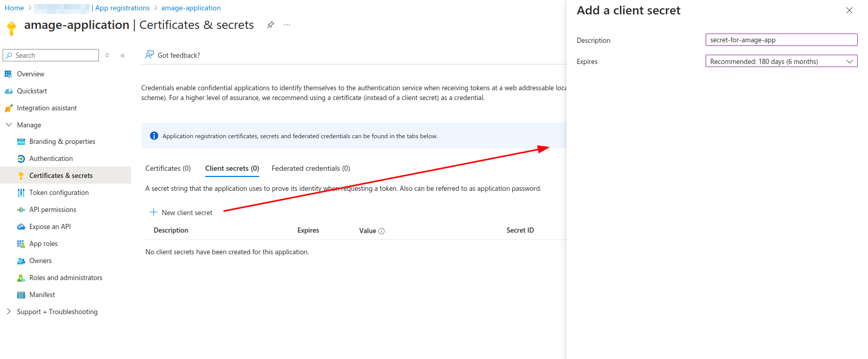Click the pin icon next to page title
The image size is (868, 359).
[x=271, y=25]
